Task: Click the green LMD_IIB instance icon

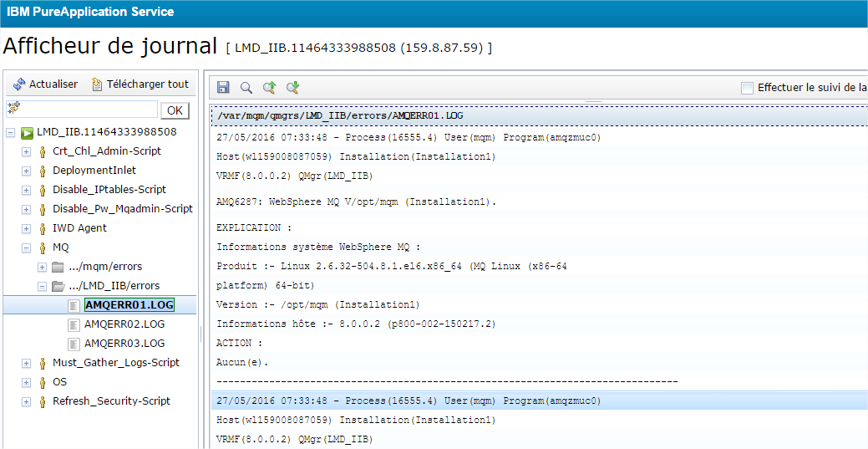Action: [27, 132]
